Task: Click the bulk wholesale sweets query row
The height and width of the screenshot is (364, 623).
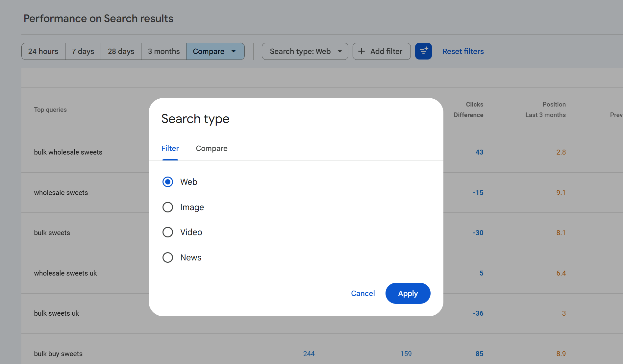Action: (x=68, y=152)
